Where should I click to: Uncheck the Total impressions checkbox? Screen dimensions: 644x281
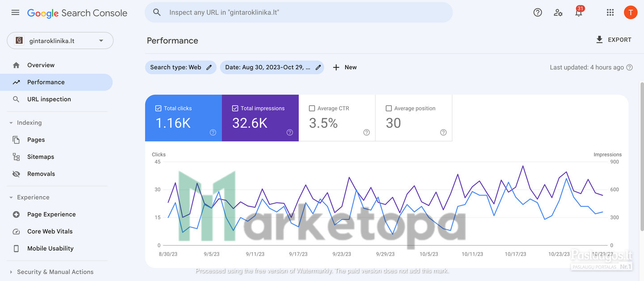click(235, 108)
